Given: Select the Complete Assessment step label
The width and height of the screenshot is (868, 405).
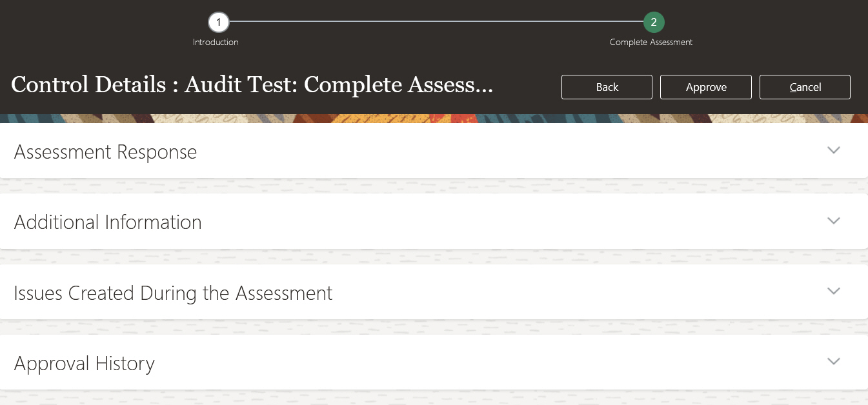Looking at the screenshot, I should click(x=651, y=43).
